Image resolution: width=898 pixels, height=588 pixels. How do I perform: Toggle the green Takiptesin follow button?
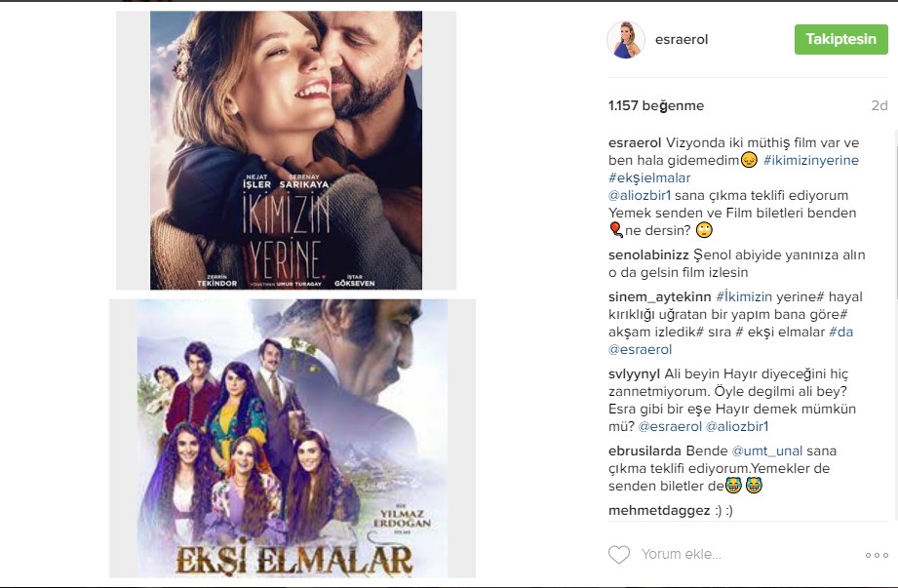pos(840,39)
